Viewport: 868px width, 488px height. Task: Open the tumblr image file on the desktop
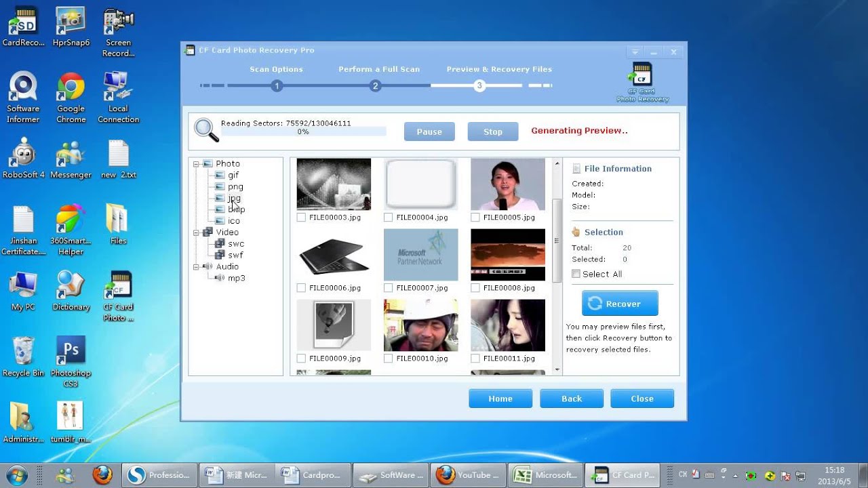click(x=71, y=422)
